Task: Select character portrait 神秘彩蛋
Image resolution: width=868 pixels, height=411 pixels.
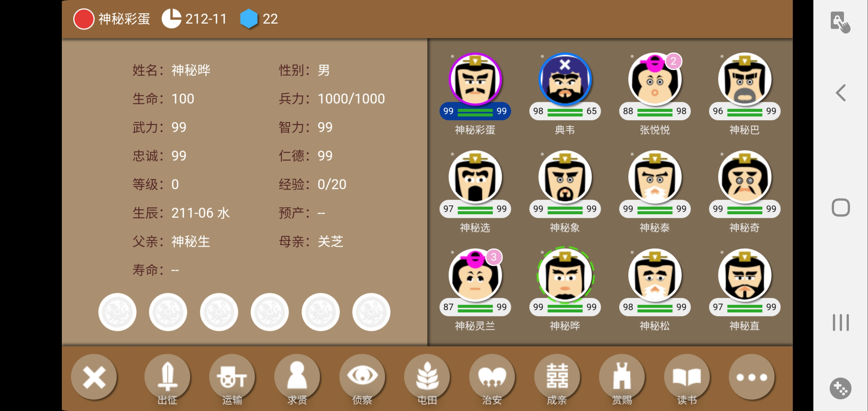Action: (475, 79)
